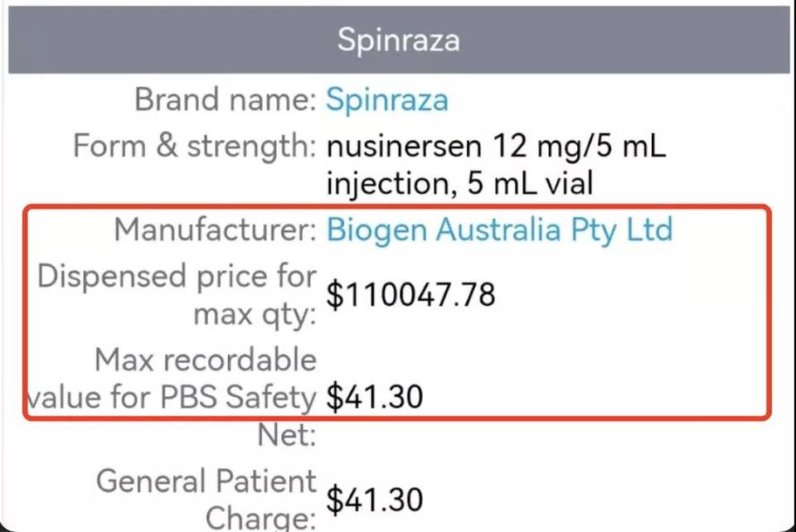Click the 'Dispensed price for' label line
This screenshot has height=532, width=796.
pyautogui.click(x=177, y=277)
